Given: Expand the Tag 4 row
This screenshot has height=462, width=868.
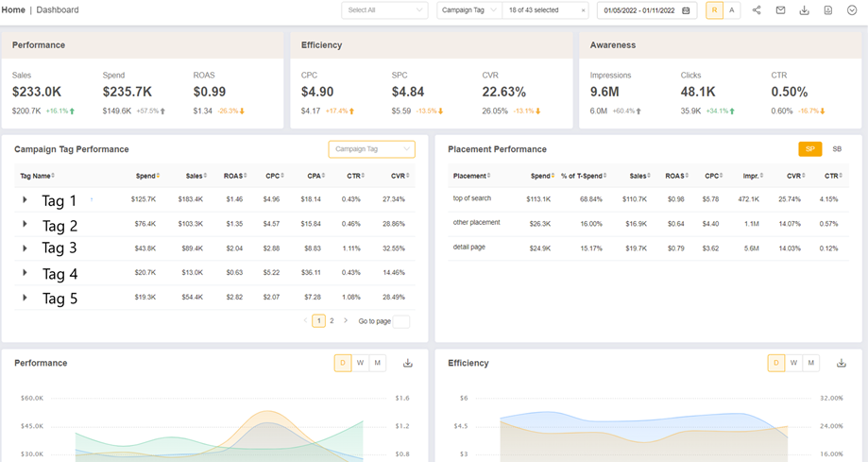Looking at the screenshot, I should pos(26,274).
